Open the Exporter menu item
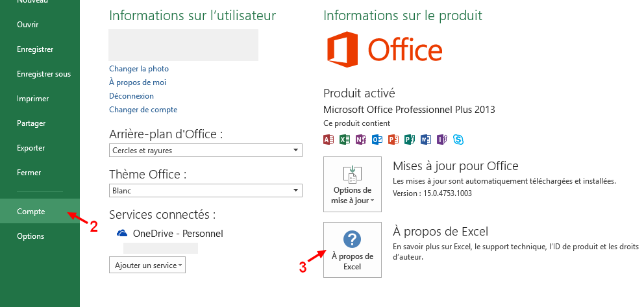This screenshot has width=644, height=307. tap(31, 148)
